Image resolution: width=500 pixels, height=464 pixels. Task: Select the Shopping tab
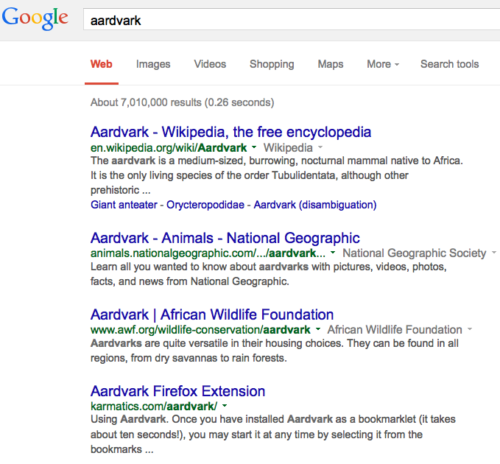pyautogui.click(x=272, y=64)
